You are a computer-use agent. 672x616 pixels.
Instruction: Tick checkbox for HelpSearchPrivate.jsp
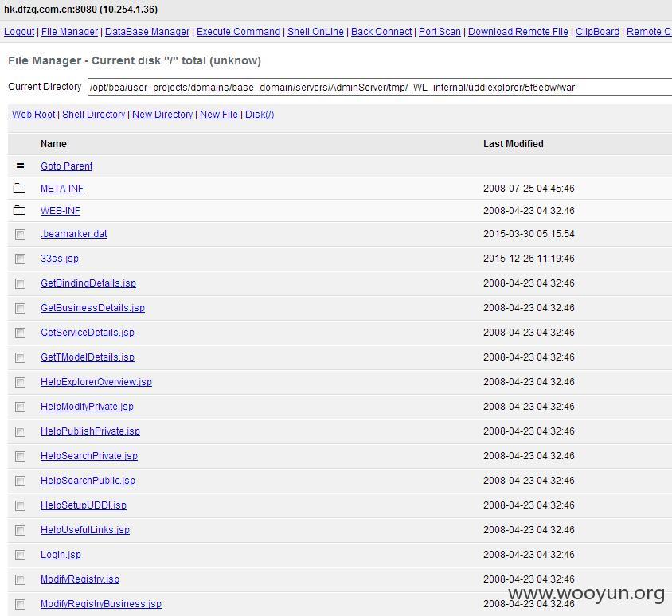pos(20,456)
